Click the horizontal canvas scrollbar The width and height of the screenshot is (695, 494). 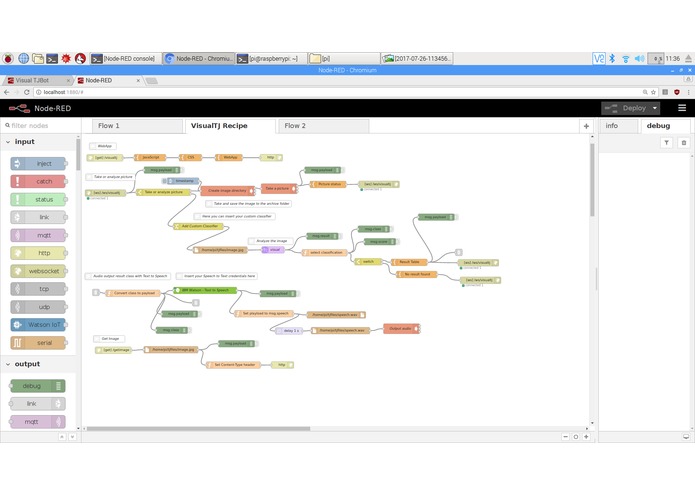click(x=199, y=428)
